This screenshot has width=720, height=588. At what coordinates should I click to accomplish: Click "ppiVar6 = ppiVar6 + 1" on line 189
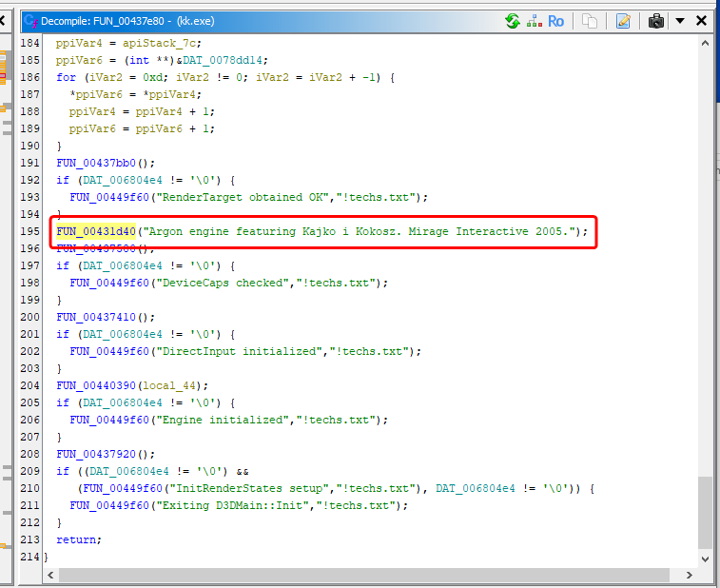[139, 128]
